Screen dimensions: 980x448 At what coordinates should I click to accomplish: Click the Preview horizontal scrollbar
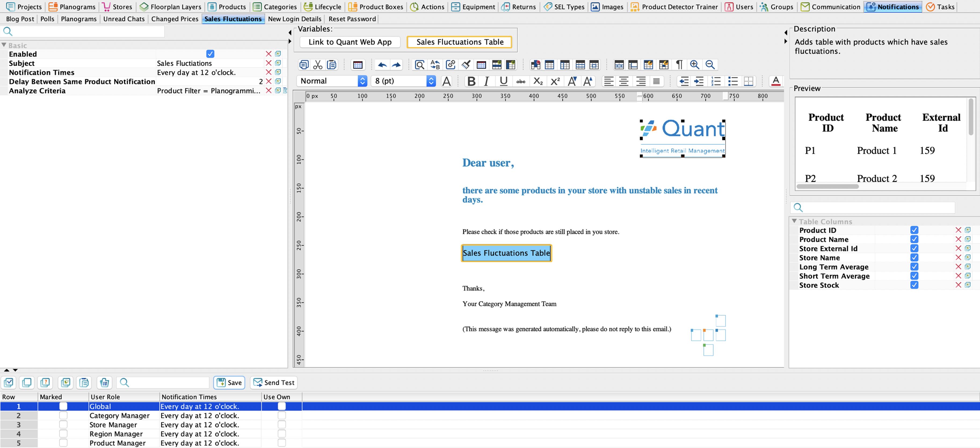(x=827, y=186)
